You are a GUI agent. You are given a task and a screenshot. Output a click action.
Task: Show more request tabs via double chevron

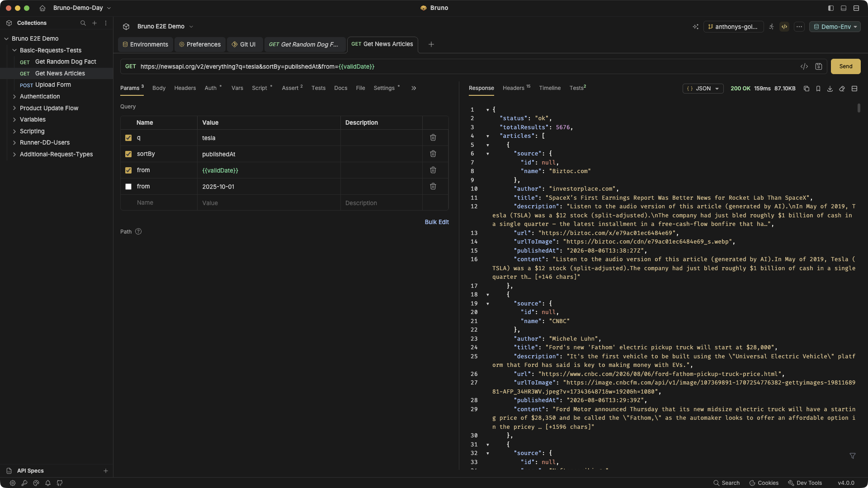414,88
